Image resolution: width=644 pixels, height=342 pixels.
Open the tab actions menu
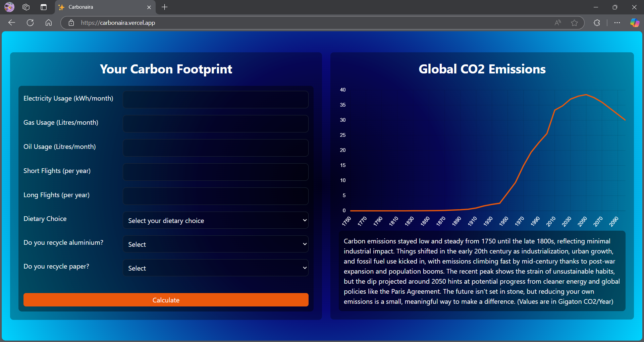(x=43, y=7)
